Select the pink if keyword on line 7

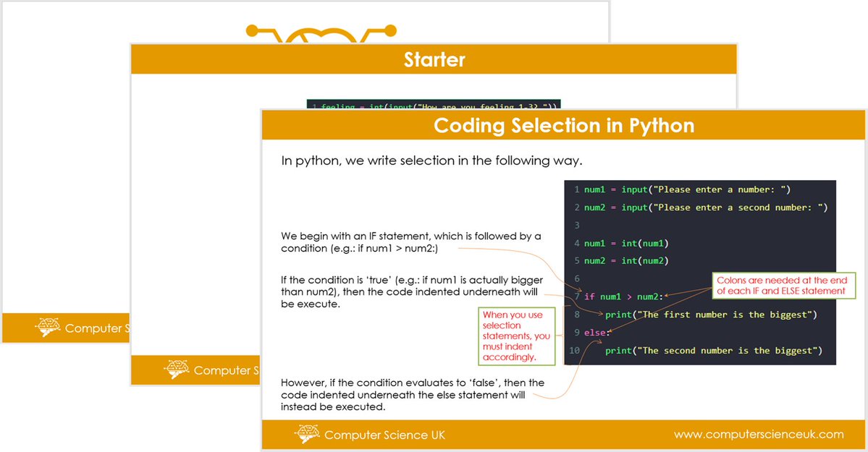tap(591, 296)
